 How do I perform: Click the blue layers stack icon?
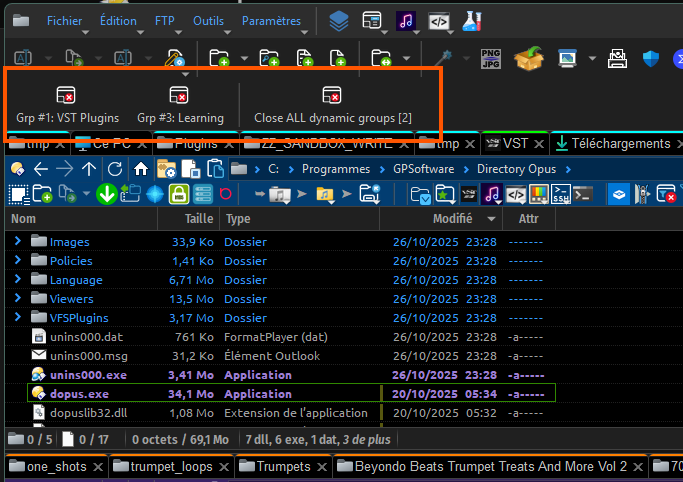(x=339, y=20)
